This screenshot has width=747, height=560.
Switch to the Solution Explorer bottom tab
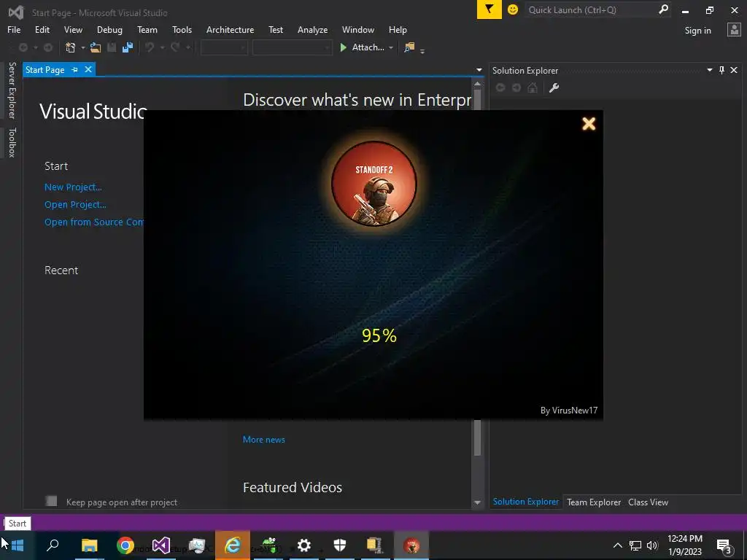pos(525,502)
